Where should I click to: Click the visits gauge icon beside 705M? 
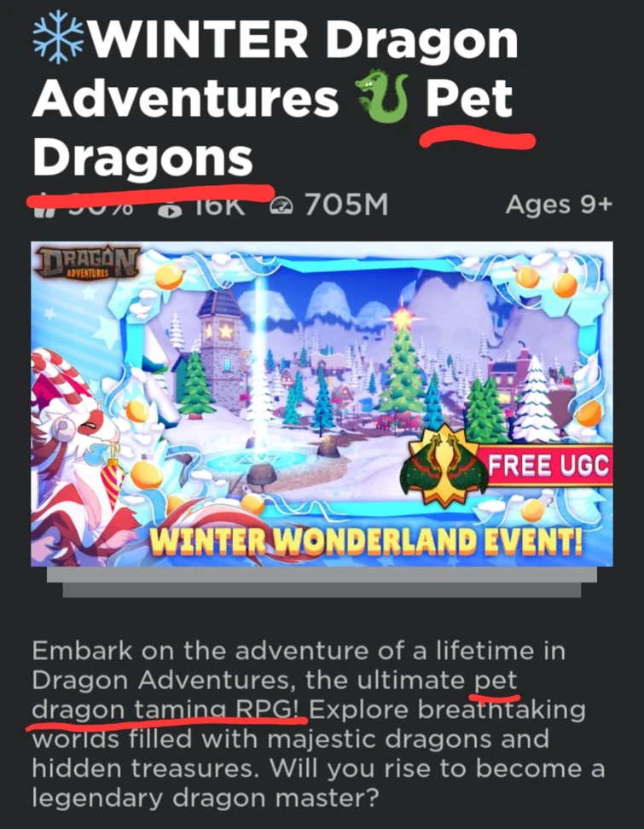tap(281, 206)
